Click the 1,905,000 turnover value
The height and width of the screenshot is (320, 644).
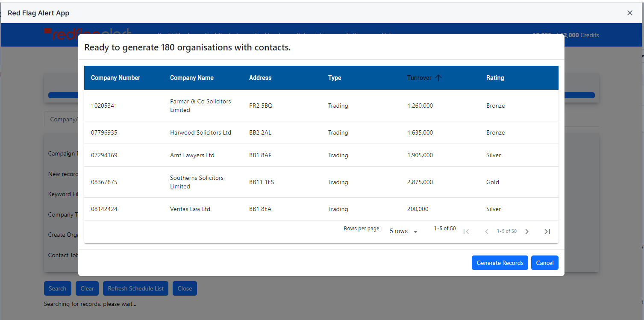pos(420,155)
